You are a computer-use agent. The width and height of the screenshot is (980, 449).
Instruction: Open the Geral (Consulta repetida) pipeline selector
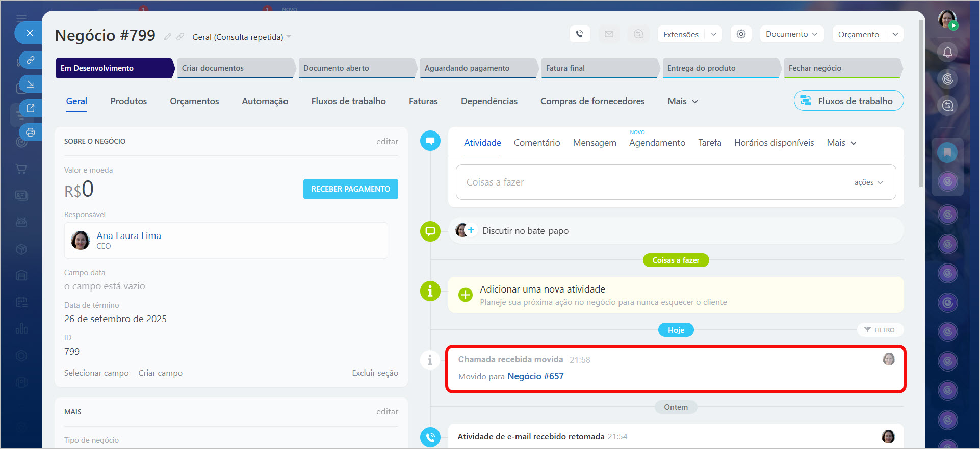click(241, 37)
